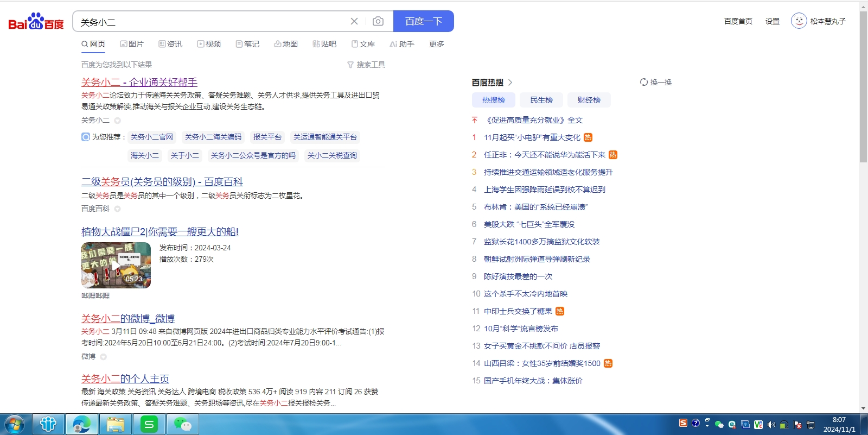Open 设置 menu

773,21
